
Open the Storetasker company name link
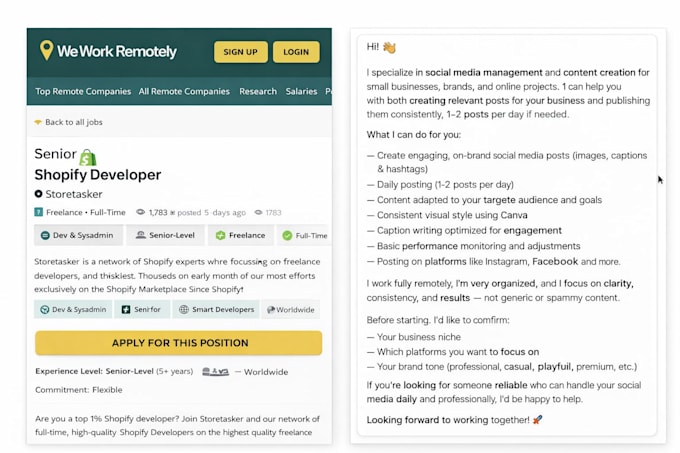[74, 194]
